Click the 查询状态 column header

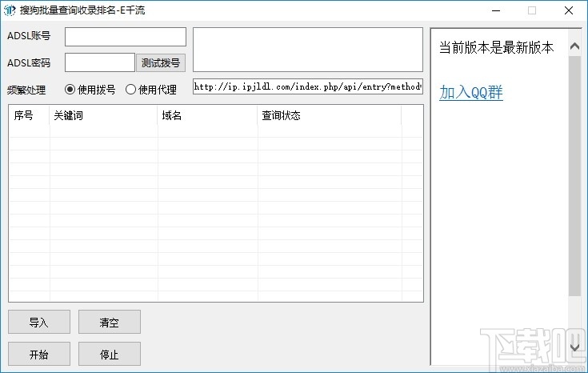330,115
